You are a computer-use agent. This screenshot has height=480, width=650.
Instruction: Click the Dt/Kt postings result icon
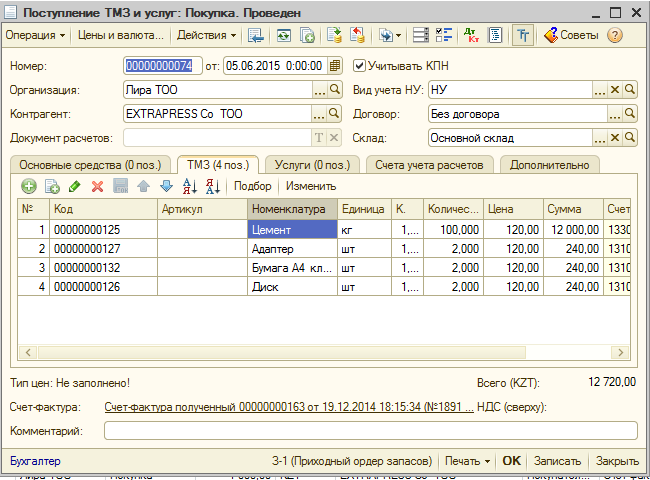pyautogui.click(x=471, y=35)
